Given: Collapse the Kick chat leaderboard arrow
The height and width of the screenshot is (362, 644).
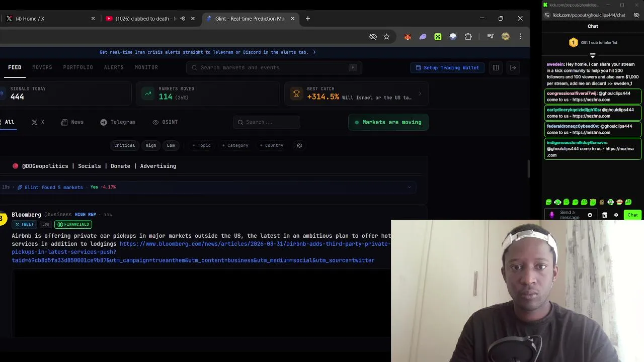Looking at the screenshot, I should pyautogui.click(x=593, y=55).
